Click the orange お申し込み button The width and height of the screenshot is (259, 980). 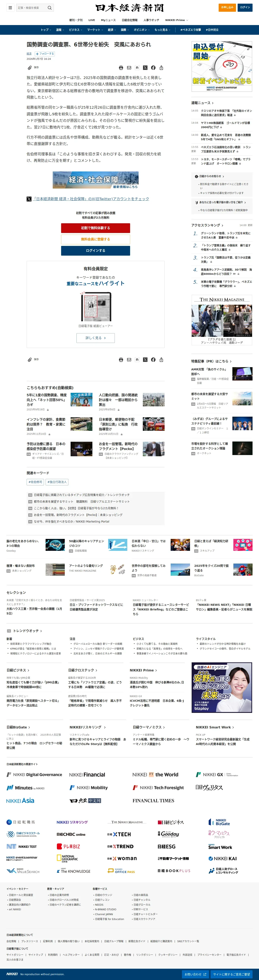point(227,7)
